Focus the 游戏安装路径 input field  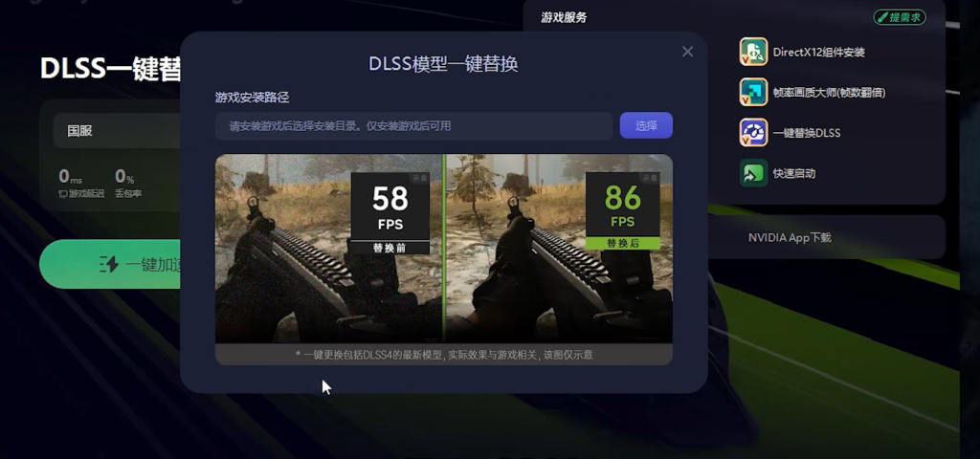pos(413,126)
